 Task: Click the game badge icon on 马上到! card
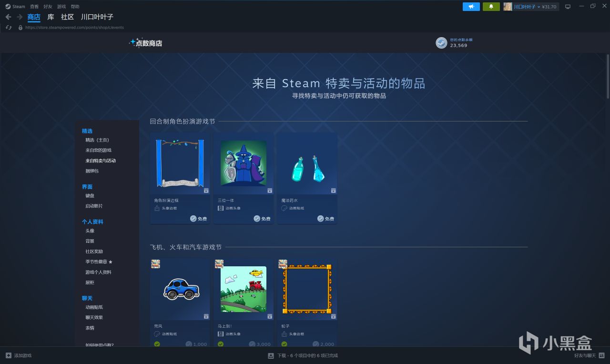[219, 264]
